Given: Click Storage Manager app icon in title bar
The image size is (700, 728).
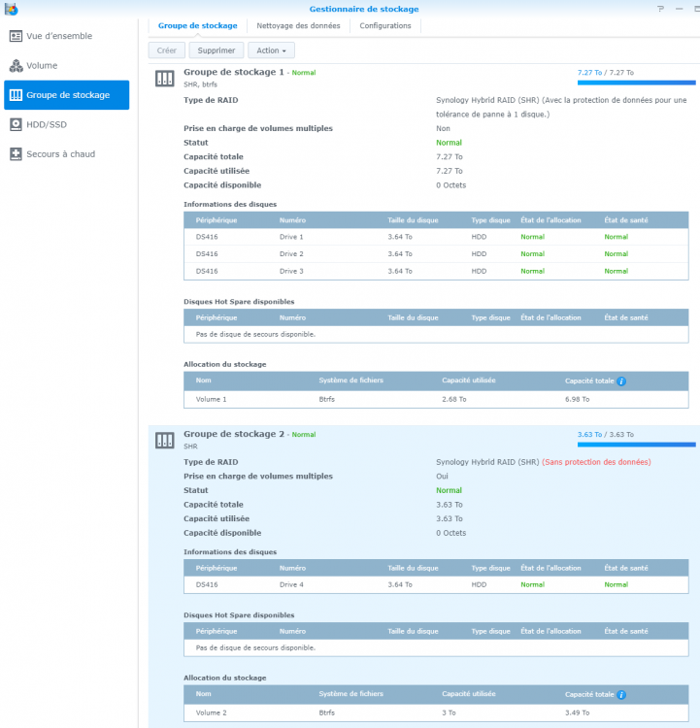Looking at the screenshot, I should pyautogui.click(x=11, y=9).
